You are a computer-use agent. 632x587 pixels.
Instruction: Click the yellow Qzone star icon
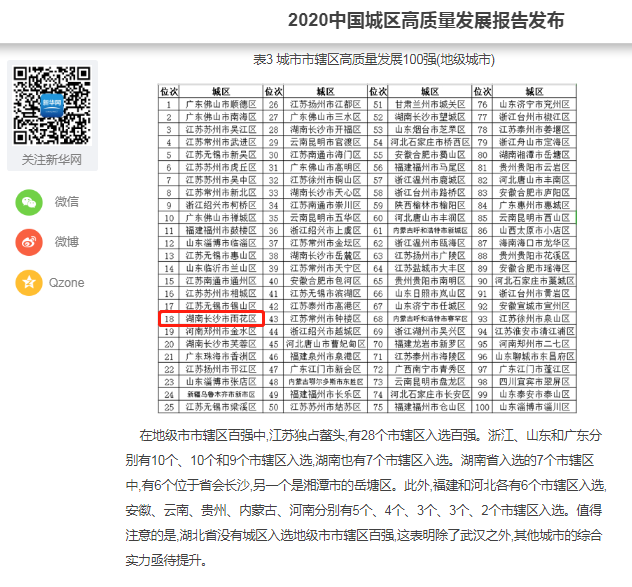pos(29,283)
